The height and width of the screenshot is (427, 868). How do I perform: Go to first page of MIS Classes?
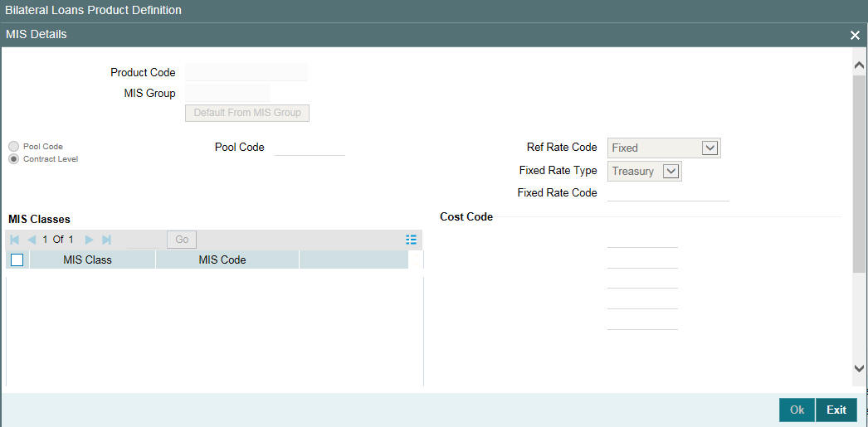(15, 240)
